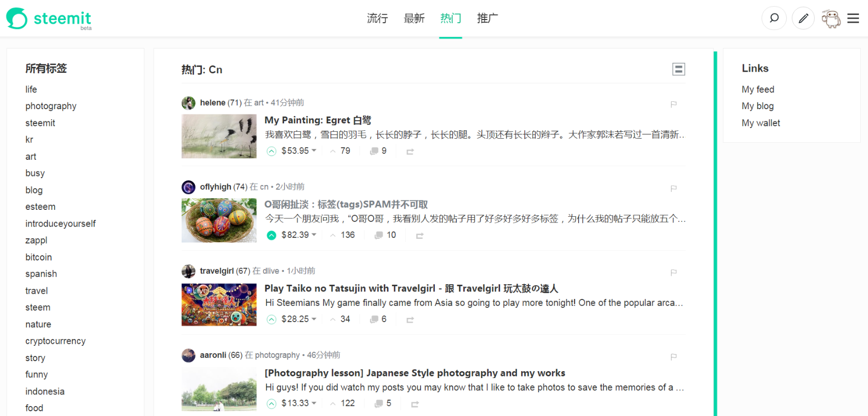Flag travelgirl's Taiko post
Screen dimensions: 868x416
coord(674,272)
